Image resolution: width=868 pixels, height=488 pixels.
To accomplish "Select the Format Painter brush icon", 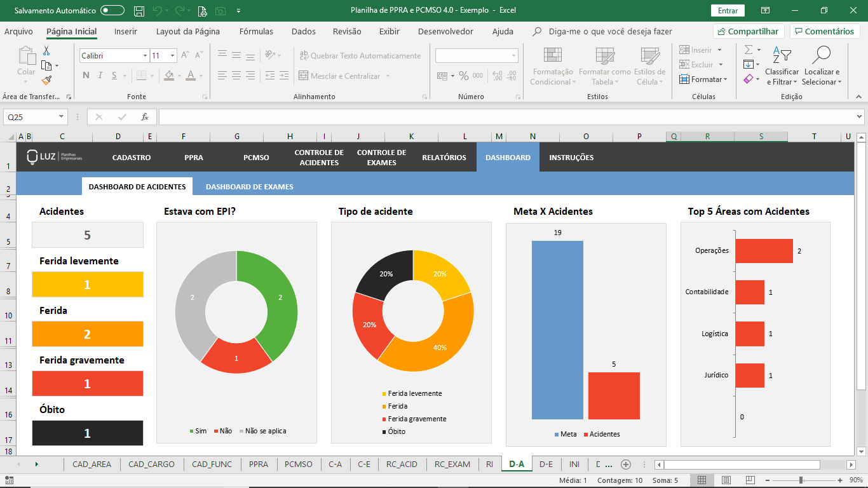I will [x=46, y=80].
